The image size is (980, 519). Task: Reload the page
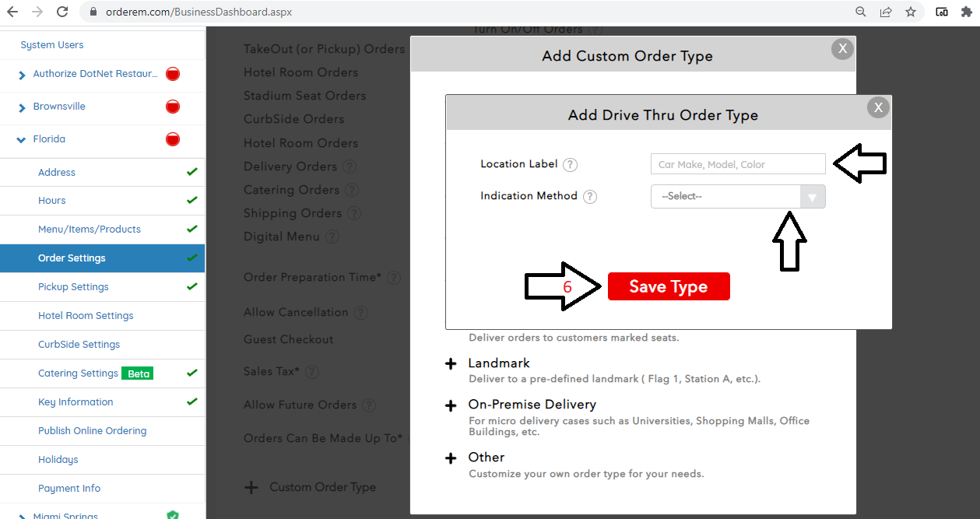(63, 12)
